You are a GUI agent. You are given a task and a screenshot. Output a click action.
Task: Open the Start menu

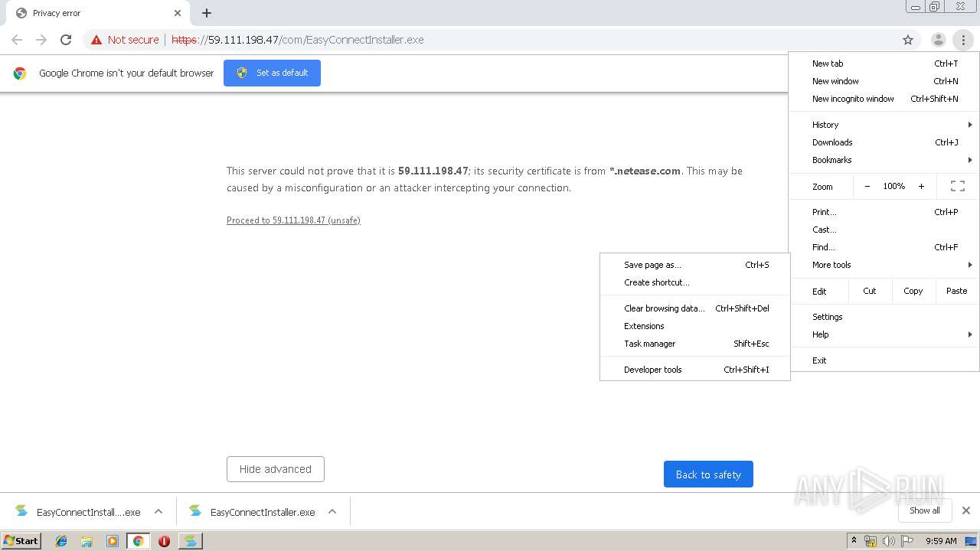click(x=21, y=541)
